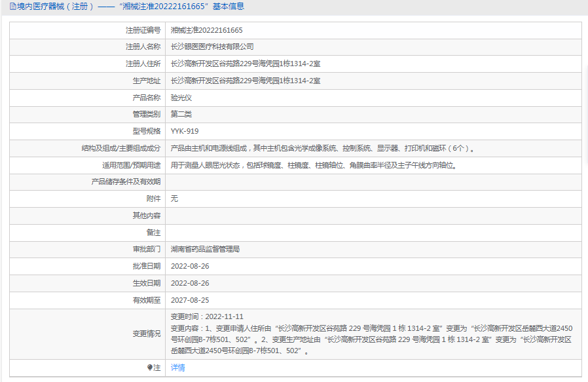Click the 注册人名称 row label
This screenshot has width=588, height=382.
tap(143, 47)
